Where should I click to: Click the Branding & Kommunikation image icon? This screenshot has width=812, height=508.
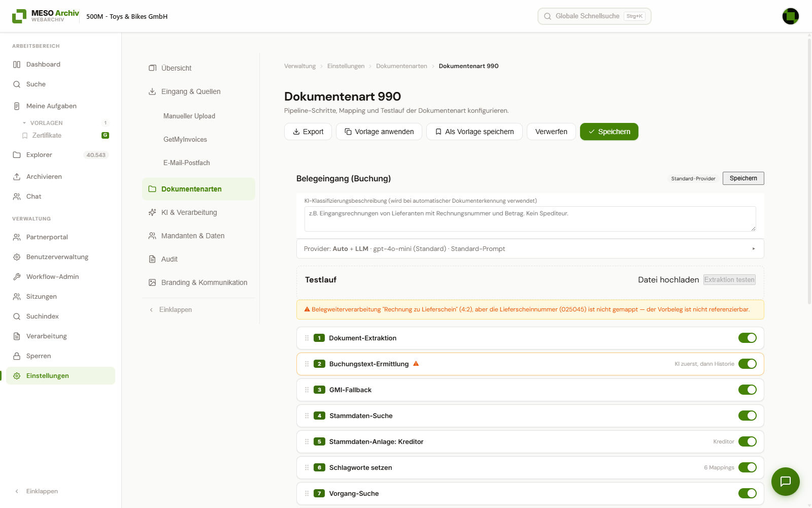[x=152, y=282]
